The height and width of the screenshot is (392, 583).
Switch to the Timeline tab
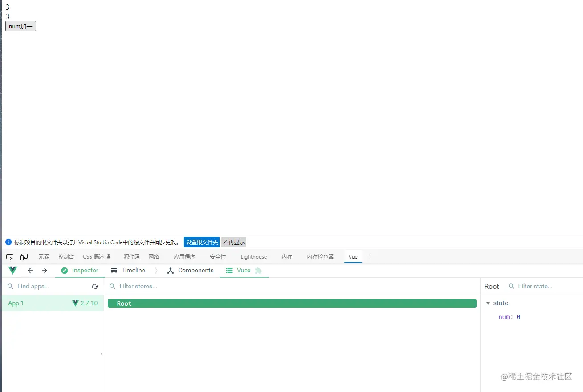pos(128,271)
